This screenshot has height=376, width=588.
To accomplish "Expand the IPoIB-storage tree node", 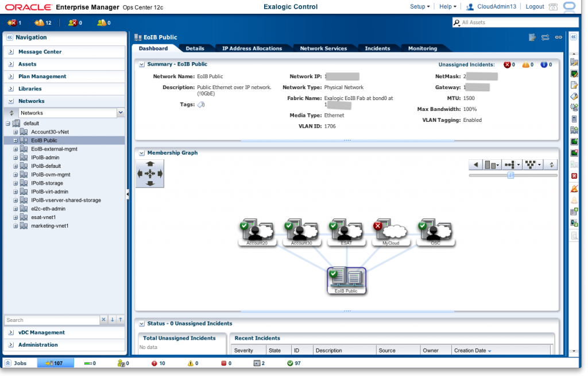I will [16, 183].
